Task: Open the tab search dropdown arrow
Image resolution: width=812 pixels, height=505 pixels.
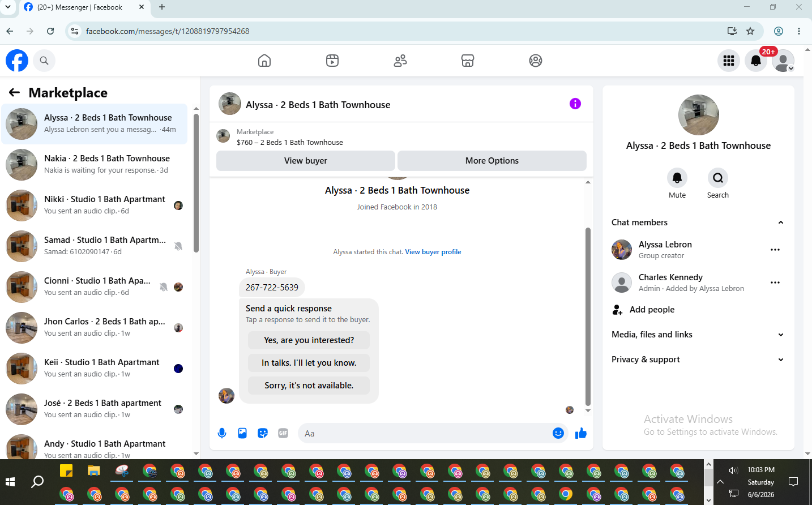Action: click(x=8, y=7)
